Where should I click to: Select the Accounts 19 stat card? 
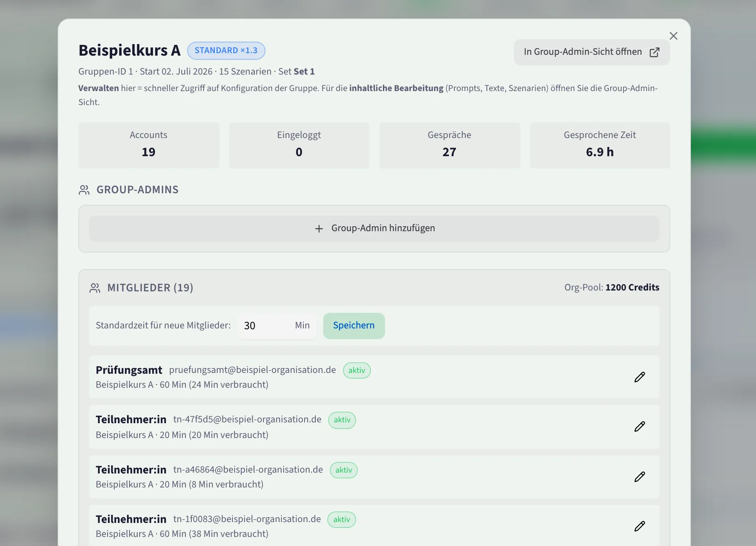pyautogui.click(x=149, y=145)
